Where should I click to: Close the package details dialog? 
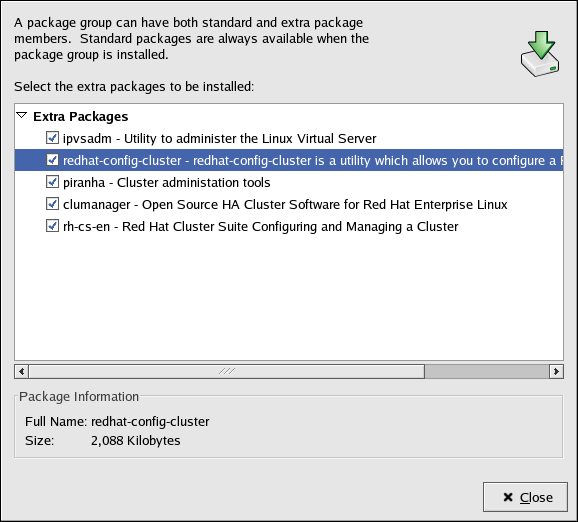(525, 497)
